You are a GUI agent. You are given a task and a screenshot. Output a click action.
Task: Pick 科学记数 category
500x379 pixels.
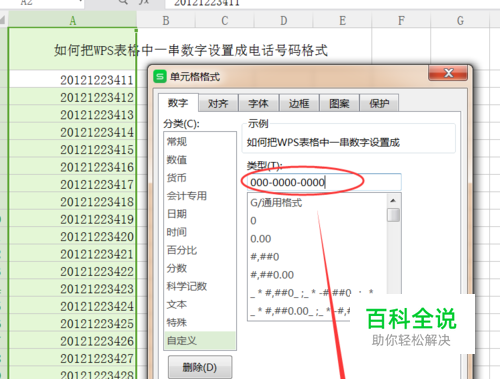tap(200, 286)
